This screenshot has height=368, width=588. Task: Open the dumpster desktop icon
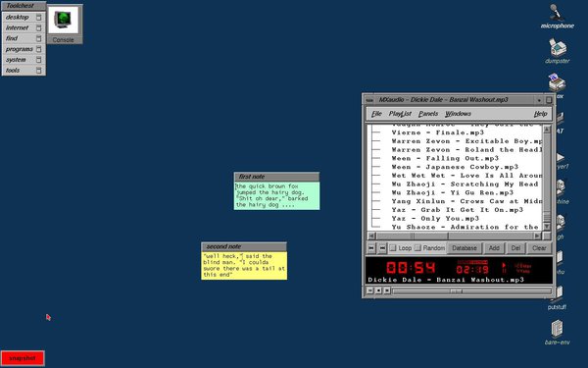558,51
